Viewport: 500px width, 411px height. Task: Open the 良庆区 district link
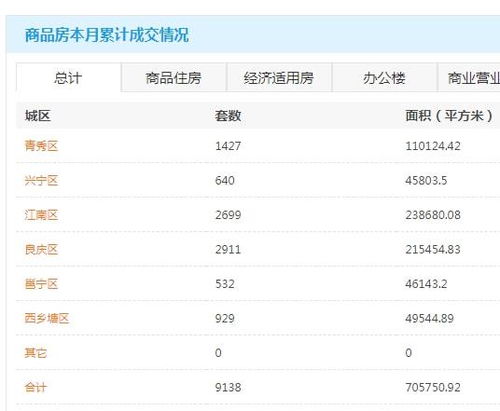41,249
